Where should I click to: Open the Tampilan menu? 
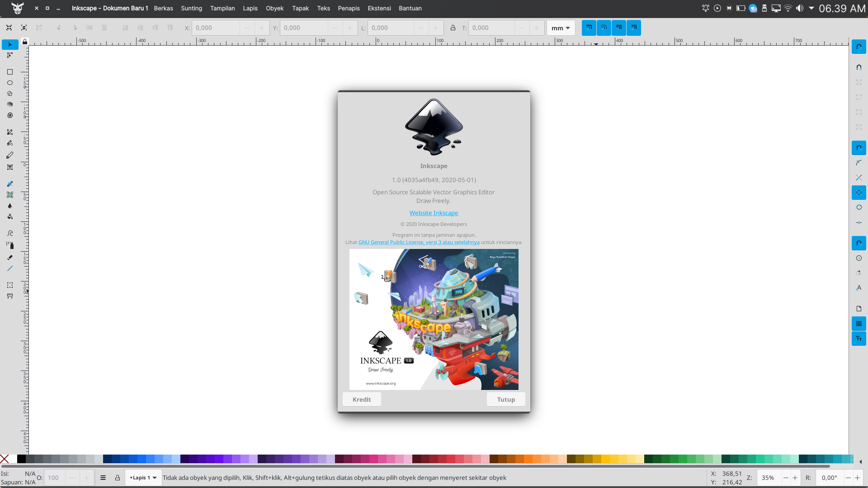[222, 8]
